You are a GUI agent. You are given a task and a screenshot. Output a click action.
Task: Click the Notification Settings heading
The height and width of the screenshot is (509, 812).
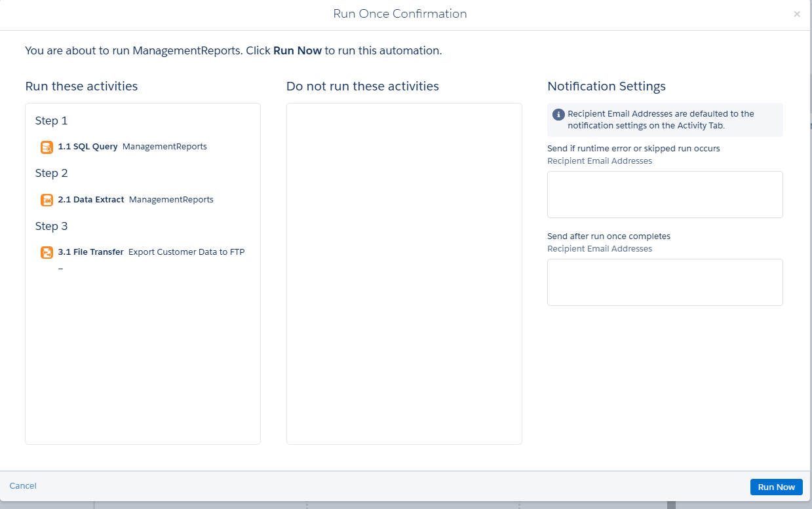(x=606, y=86)
